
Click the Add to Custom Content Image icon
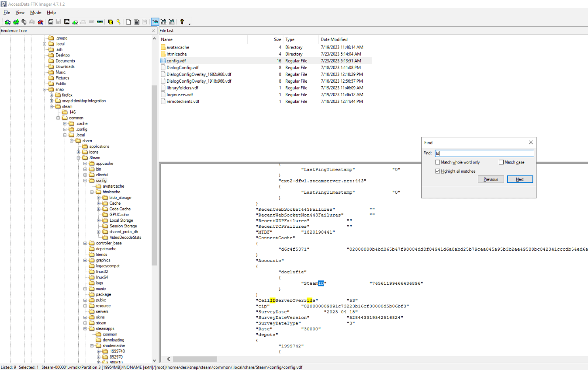coord(75,22)
